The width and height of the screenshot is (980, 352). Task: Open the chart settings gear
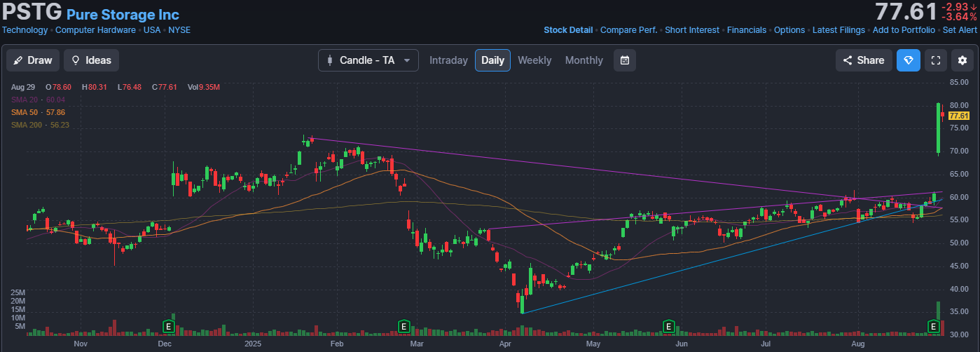click(x=962, y=60)
